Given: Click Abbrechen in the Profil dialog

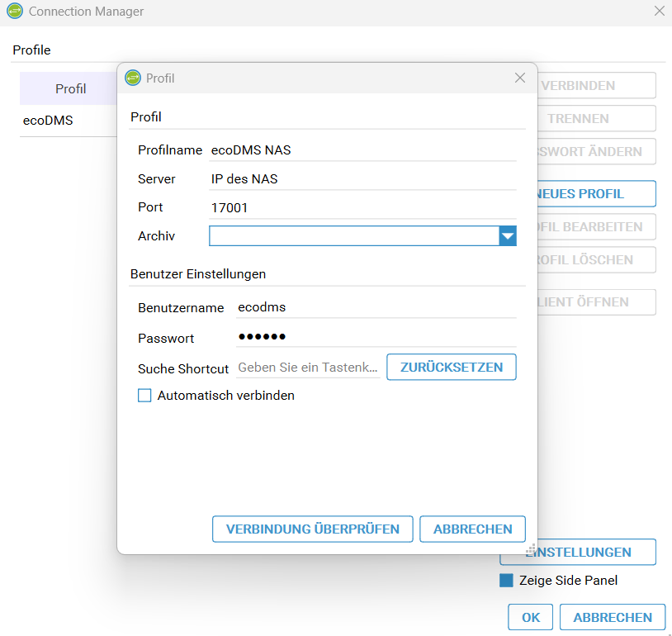Looking at the screenshot, I should 472,529.
